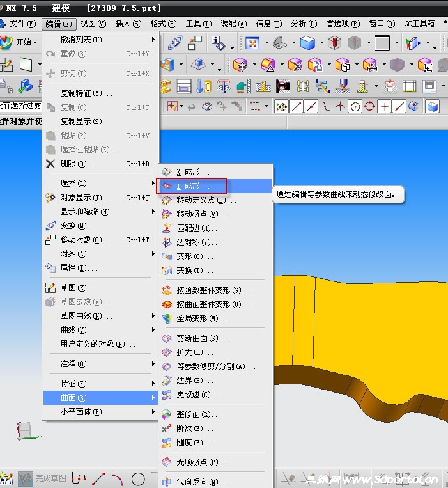Open the 分析(L) menu
Screen dimensions: 448x488
[304, 24]
